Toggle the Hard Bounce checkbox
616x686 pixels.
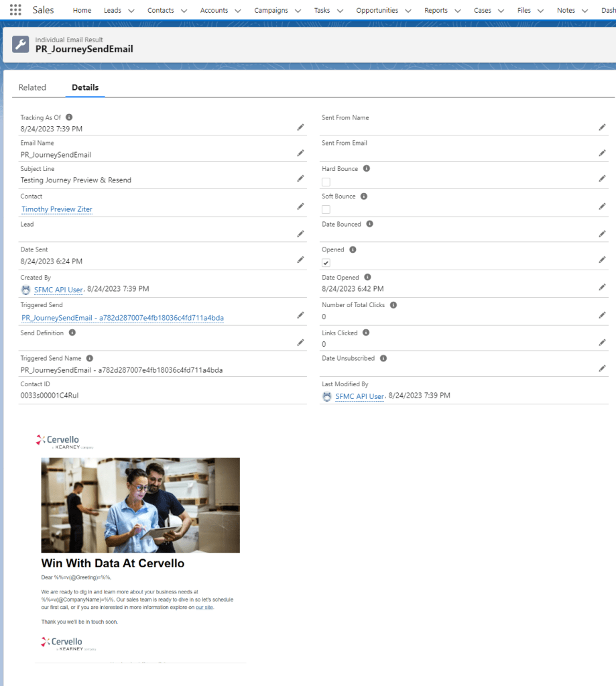[x=326, y=182]
